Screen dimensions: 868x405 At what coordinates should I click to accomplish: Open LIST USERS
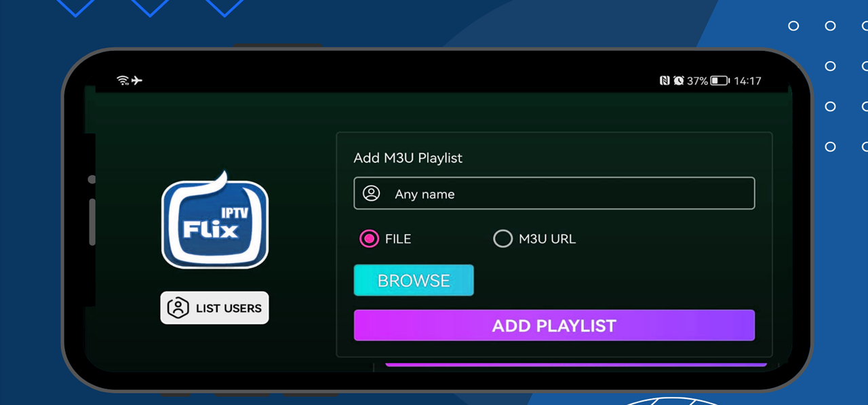coord(214,307)
